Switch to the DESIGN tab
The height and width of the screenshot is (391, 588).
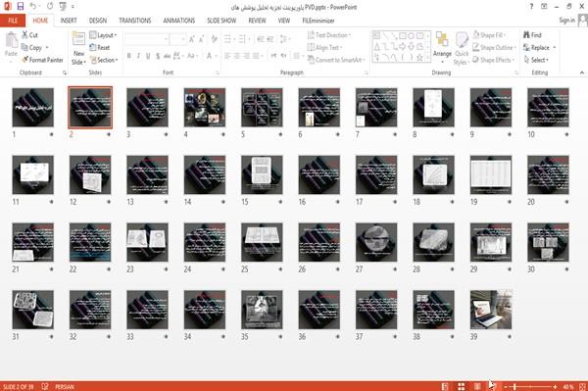click(x=98, y=21)
